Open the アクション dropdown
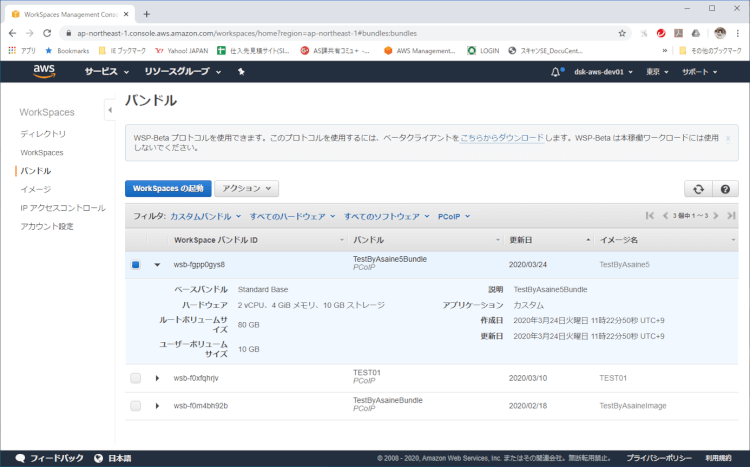This screenshot has height=467, width=750. coord(246,188)
